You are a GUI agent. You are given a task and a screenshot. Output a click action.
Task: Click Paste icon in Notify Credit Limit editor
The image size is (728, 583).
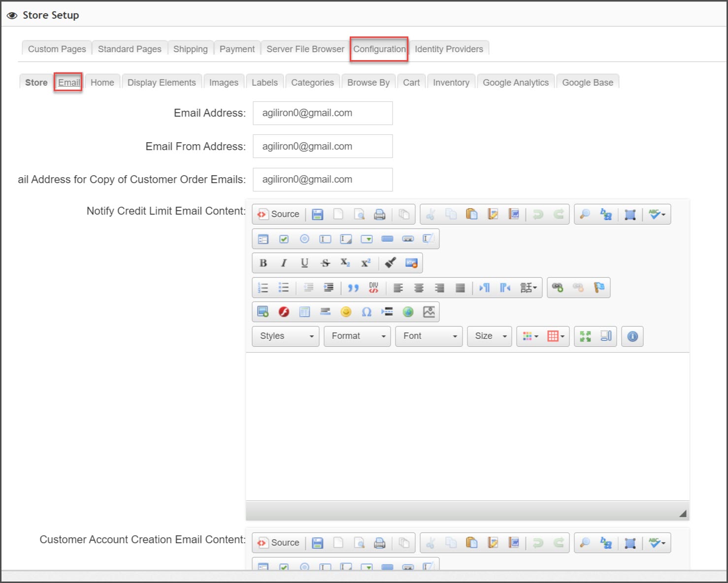[x=472, y=214]
